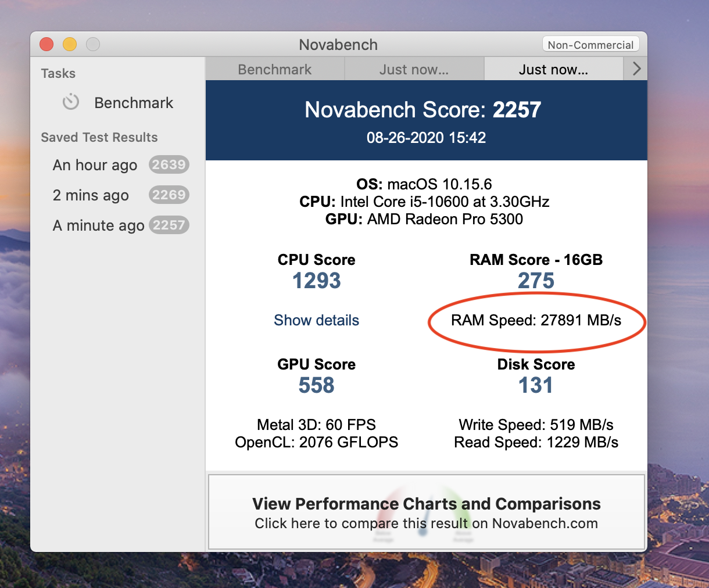Click the Disk Score value 131
The height and width of the screenshot is (588, 709).
(536, 385)
